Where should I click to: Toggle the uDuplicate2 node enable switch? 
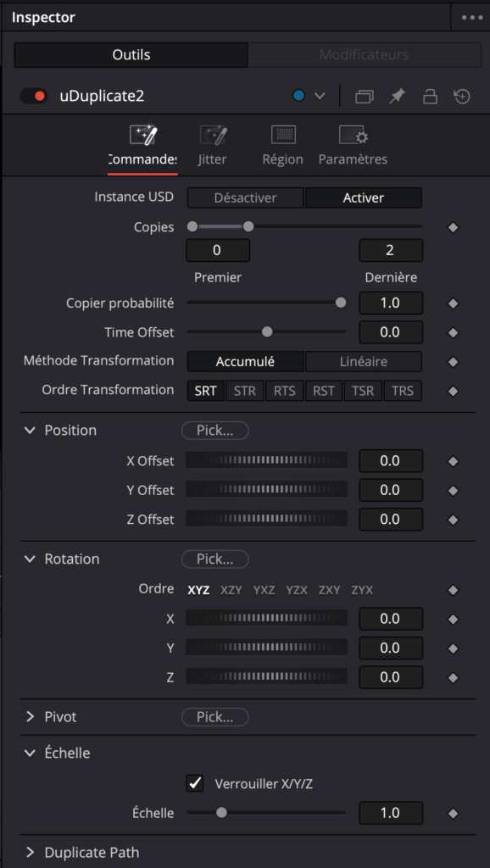33,97
